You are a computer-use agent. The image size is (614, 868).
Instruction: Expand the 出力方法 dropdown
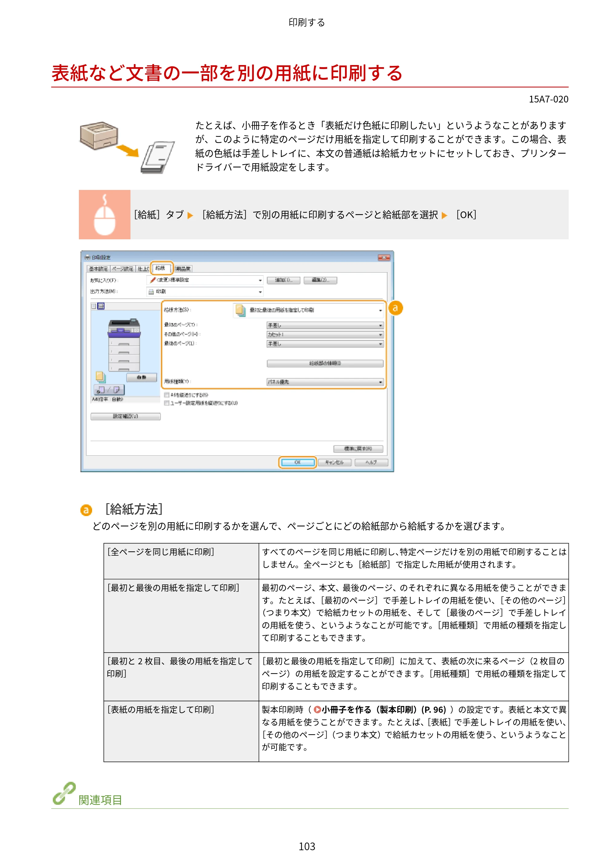205,291
